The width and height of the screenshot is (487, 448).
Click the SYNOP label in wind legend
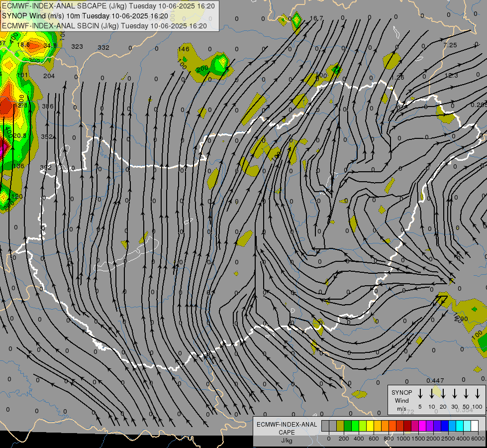click(x=401, y=392)
